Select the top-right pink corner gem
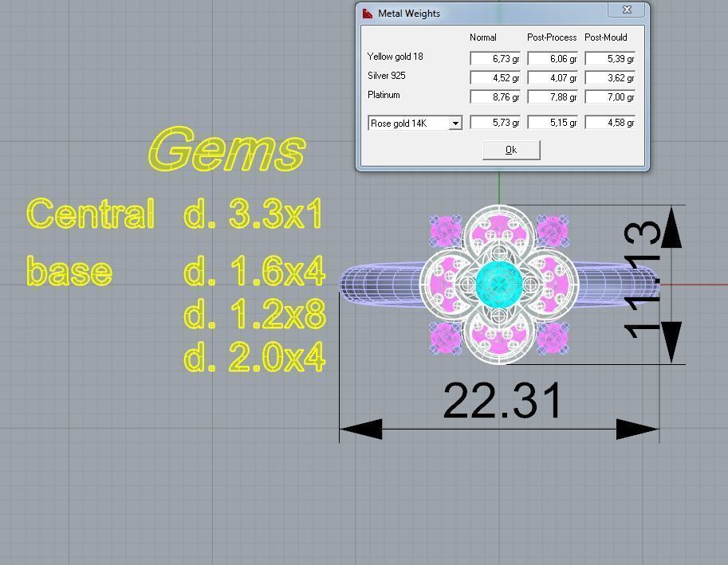Viewport: 728px width, 565px height. click(x=553, y=230)
